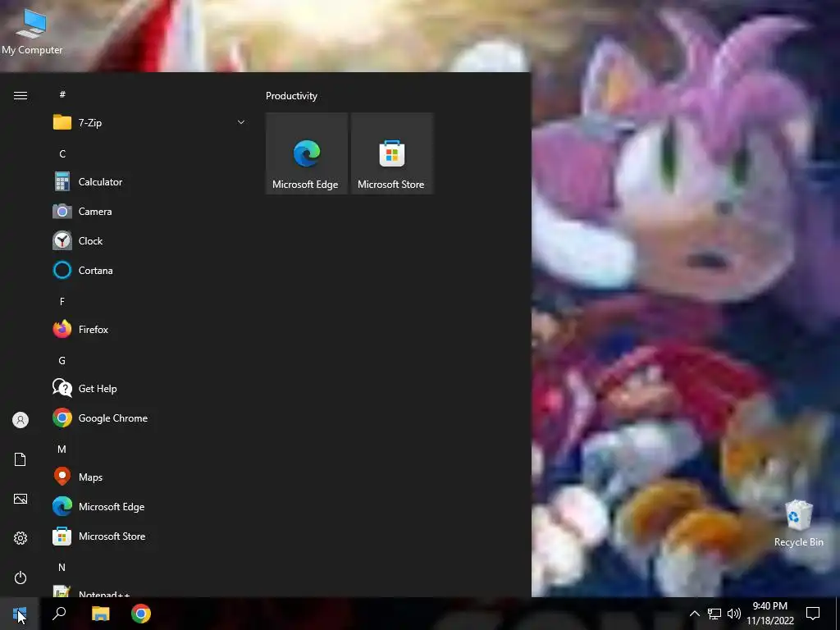Rename the Productivity tile group header
This screenshot has width=840, height=630.
tap(291, 96)
